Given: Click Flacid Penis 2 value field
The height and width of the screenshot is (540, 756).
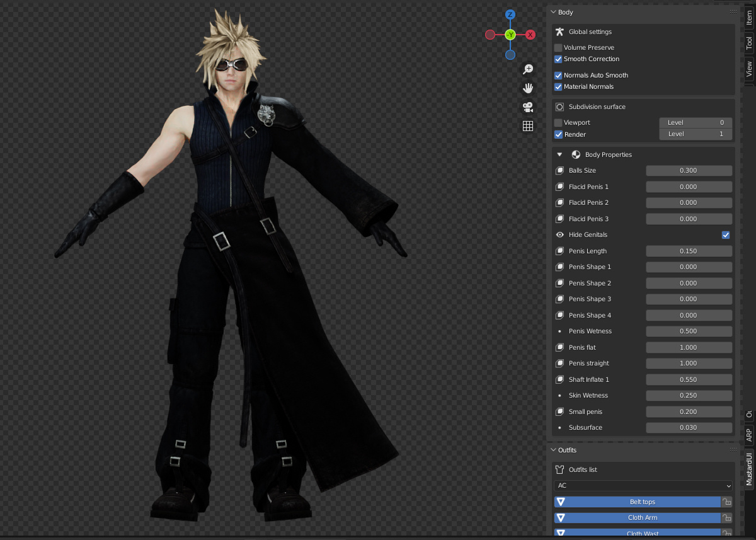Looking at the screenshot, I should pyautogui.click(x=689, y=203).
